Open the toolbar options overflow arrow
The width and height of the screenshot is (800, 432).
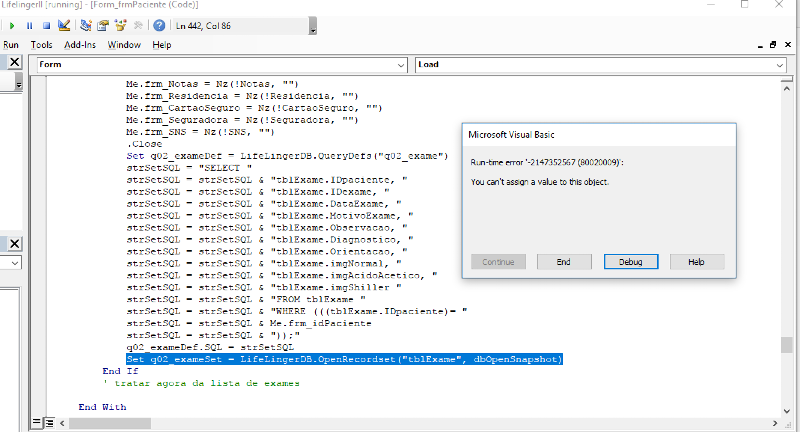(x=313, y=30)
